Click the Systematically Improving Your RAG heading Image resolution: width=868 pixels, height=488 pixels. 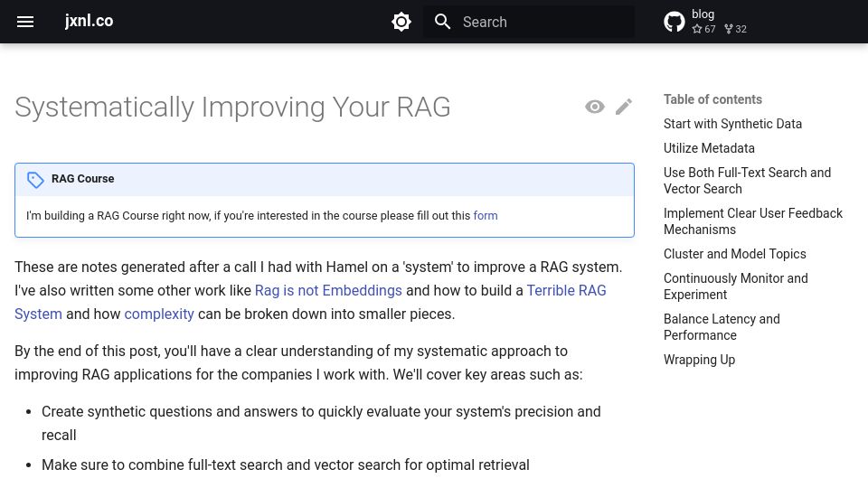click(x=232, y=108)
